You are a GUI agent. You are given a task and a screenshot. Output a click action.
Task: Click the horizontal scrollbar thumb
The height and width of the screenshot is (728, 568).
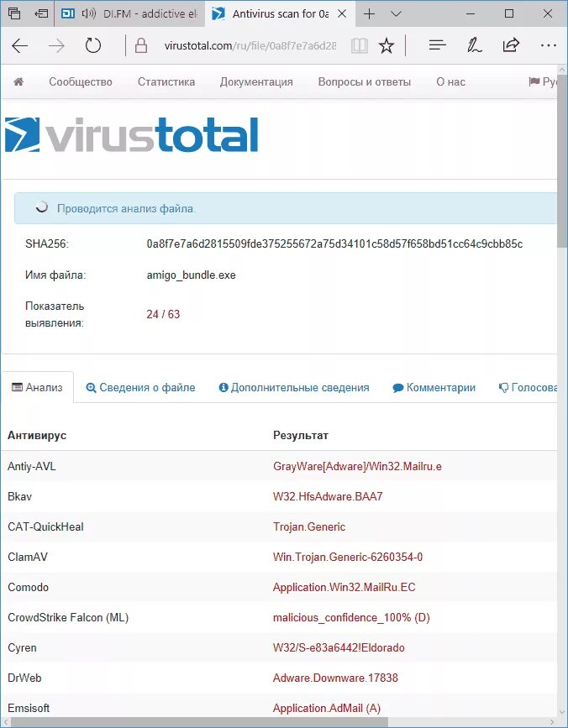[x=199, y=722]
